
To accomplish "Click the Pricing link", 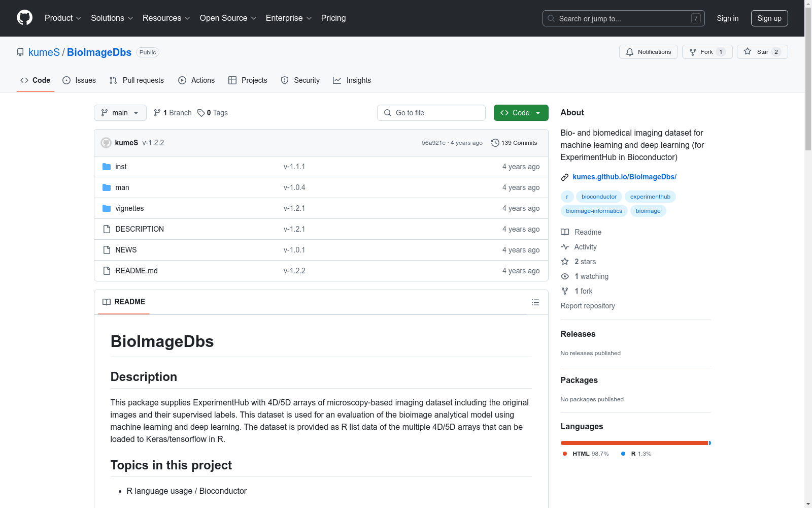I will [x=333, y=18].
